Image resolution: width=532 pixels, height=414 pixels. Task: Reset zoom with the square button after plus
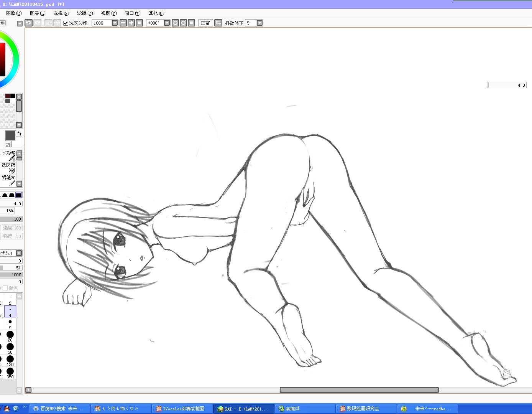pyautogui.click(x=140, y=23)
